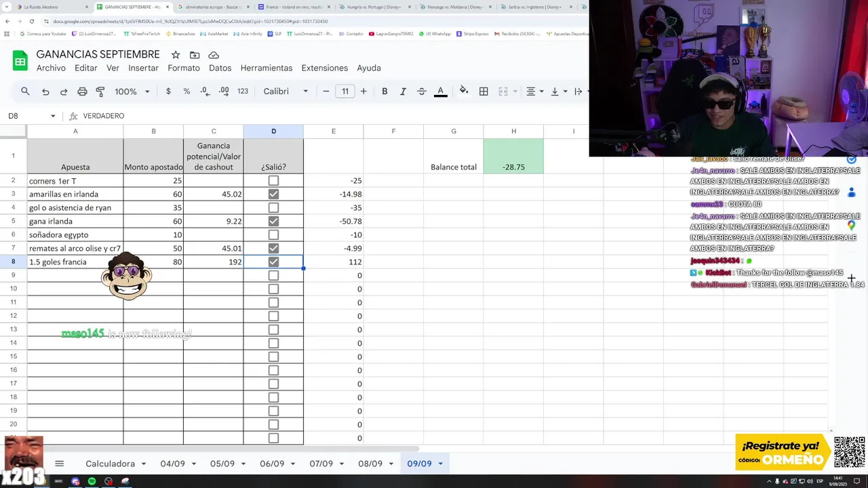The width and height of the screenshot is (868, 488).
Task: Open the Archivo menu
Action: pyautogui.click(x=51, y=68)
